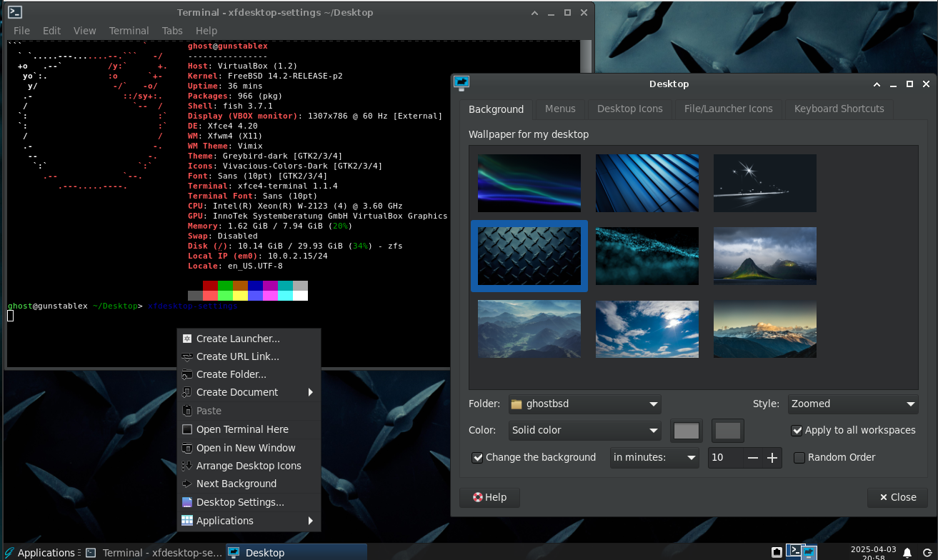
Task: Click the Create URL Link icon
Action: (187, 356)
